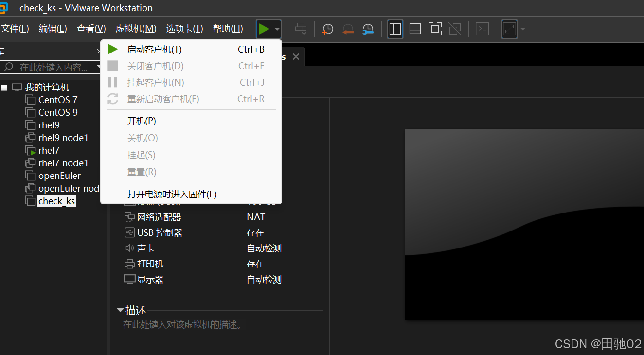Open the snapshot manager icon
Viewport: 644px width, 355px height.
coord(368,29)
